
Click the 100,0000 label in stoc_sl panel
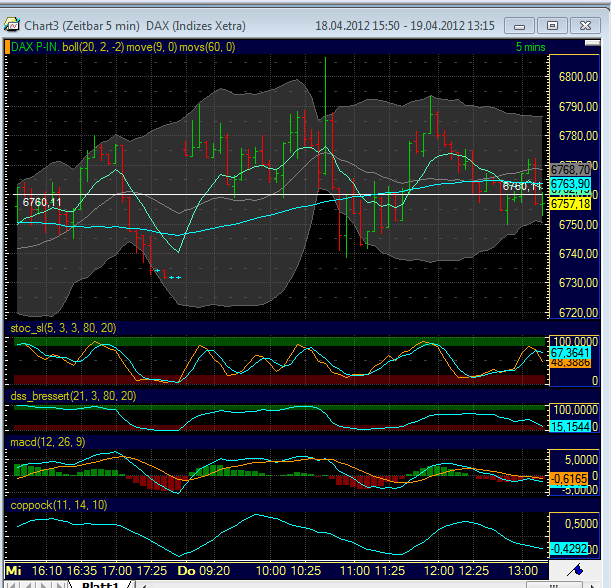pyautogui.click(x=576, y=342)
